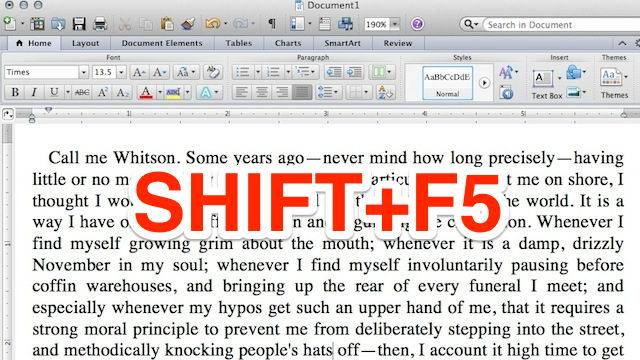Turn on Align Text Left
Viewport: 640px width, 360px height.
[x=242, y=93]
